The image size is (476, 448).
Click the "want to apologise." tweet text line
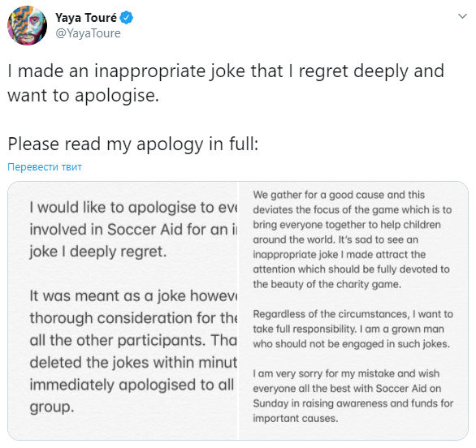click(x=83, y=96)
